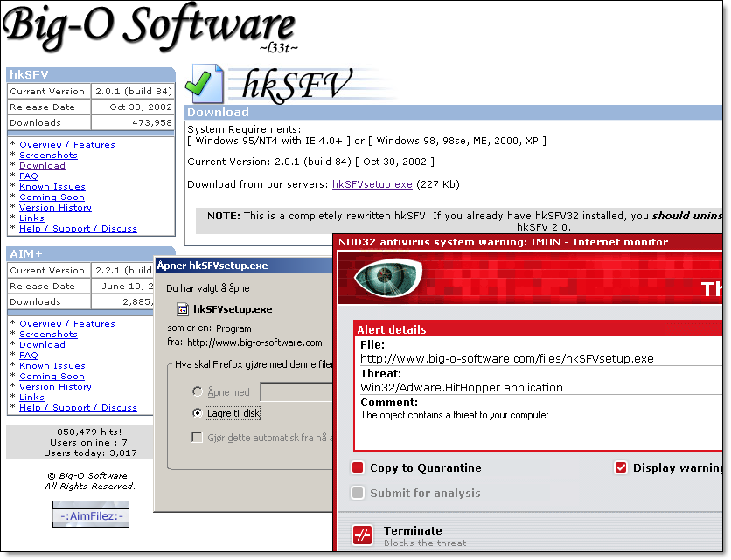
Task: Open hkSFV FAQ link
Action: pyautogui.click(x=29, y=176)
